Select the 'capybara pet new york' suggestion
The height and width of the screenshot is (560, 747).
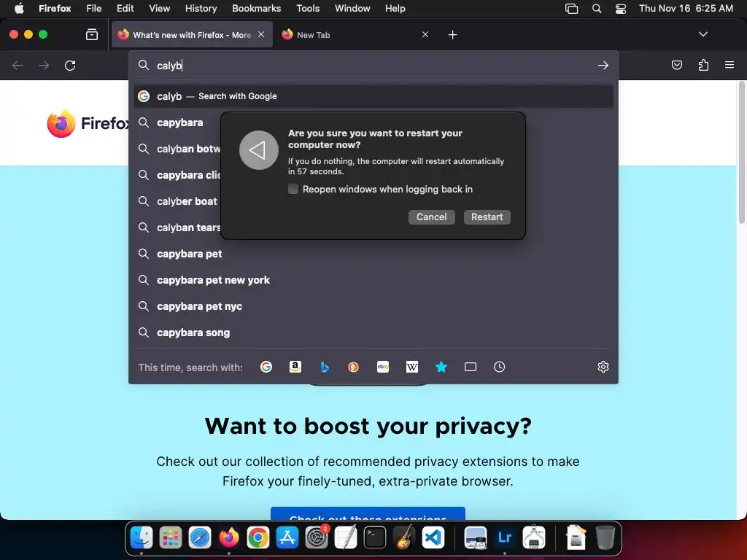[x=373, y=280]
